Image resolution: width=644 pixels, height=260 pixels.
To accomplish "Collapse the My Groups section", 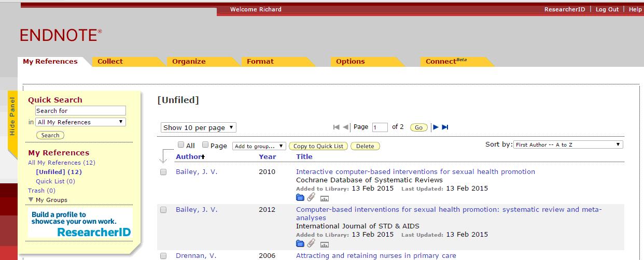I will point(31,200).
